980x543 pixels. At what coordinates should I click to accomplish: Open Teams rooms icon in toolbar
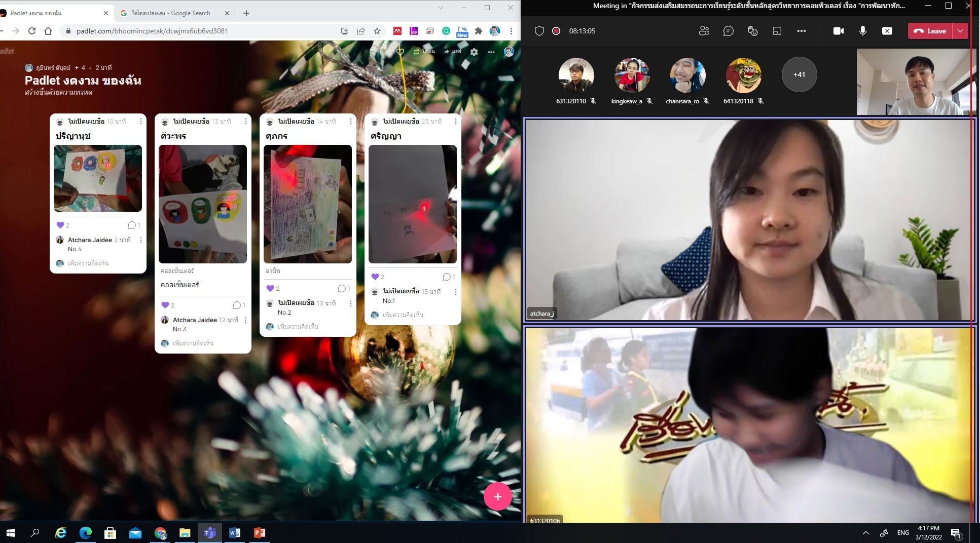click(777, 31)
